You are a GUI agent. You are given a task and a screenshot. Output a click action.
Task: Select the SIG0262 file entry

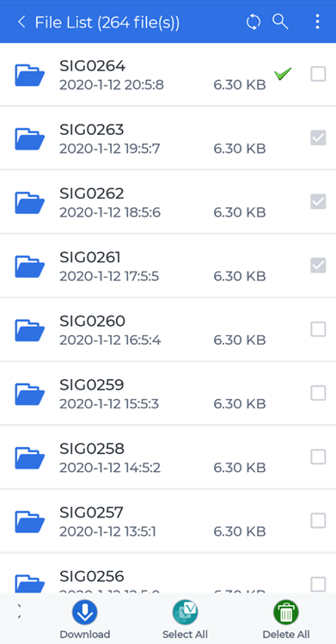point(168,202)
